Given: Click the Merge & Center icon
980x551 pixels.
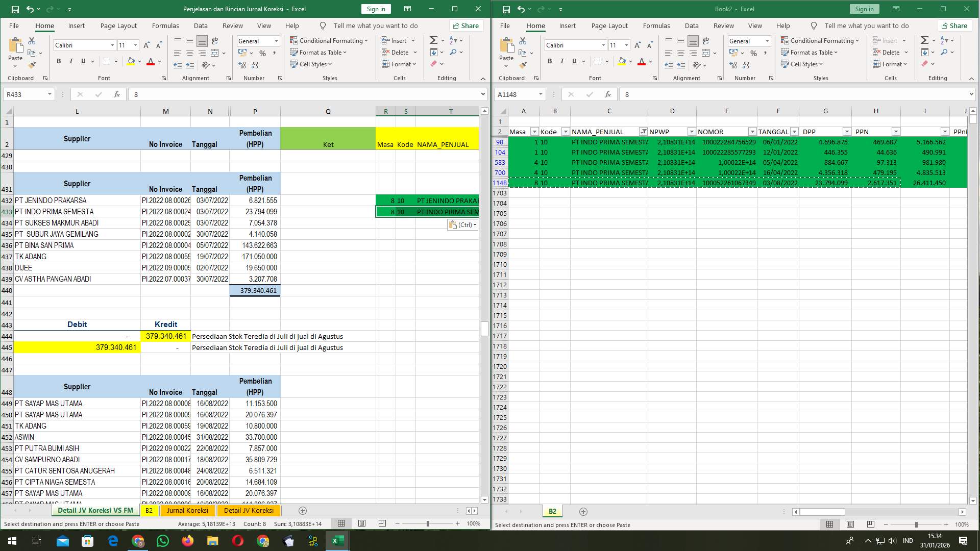Looking at the screenshot, I should click(x=214, y=52).
